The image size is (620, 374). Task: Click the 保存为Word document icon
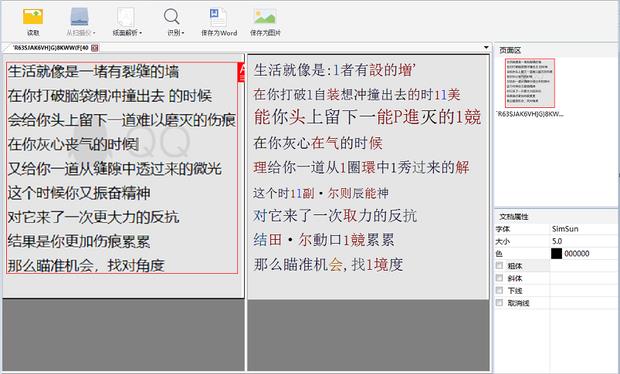point(218,17)
